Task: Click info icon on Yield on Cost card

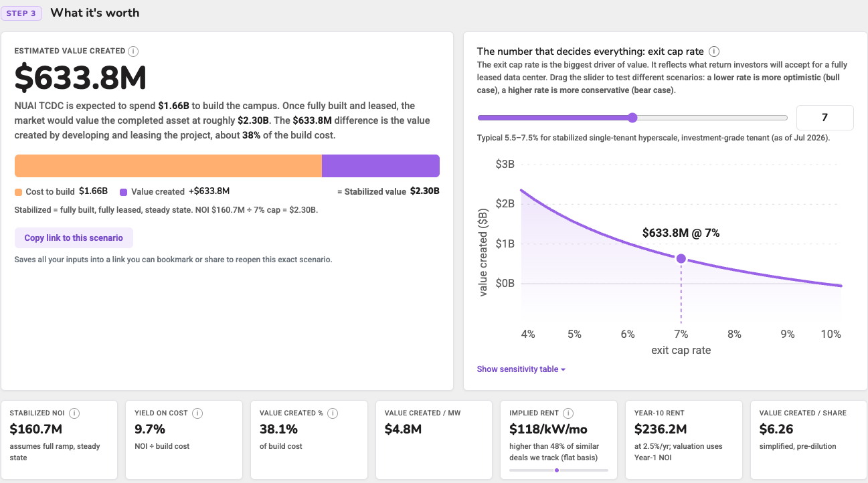Action: pos(197,413)
